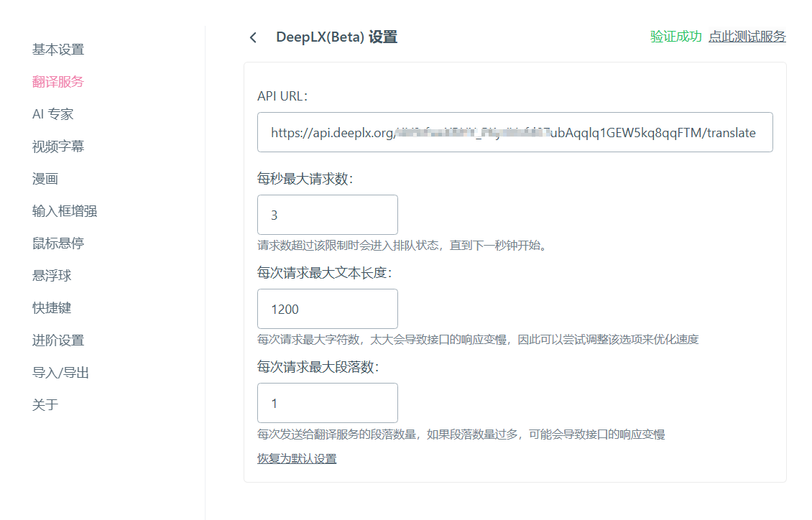Open the AI 专家 section
812x520 pixels.
pos(53,113)
